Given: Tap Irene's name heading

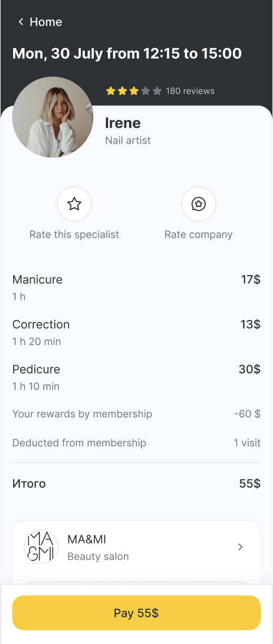Looking at the screenshot, I should pyautogui.click(x=123, y=123).
